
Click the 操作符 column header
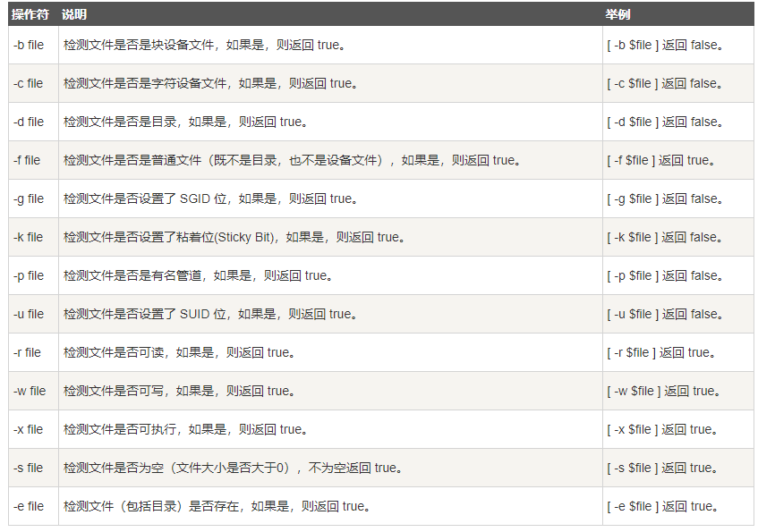point(30,14)
